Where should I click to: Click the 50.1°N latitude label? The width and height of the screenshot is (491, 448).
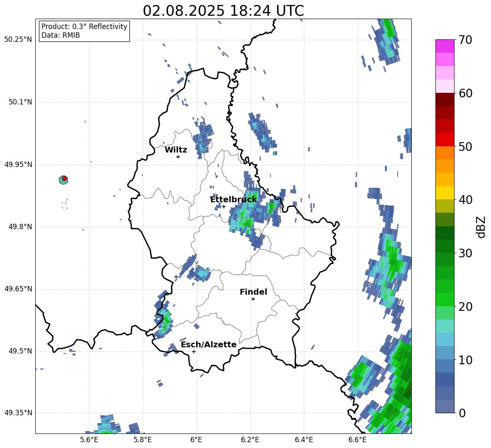point(20,102)
